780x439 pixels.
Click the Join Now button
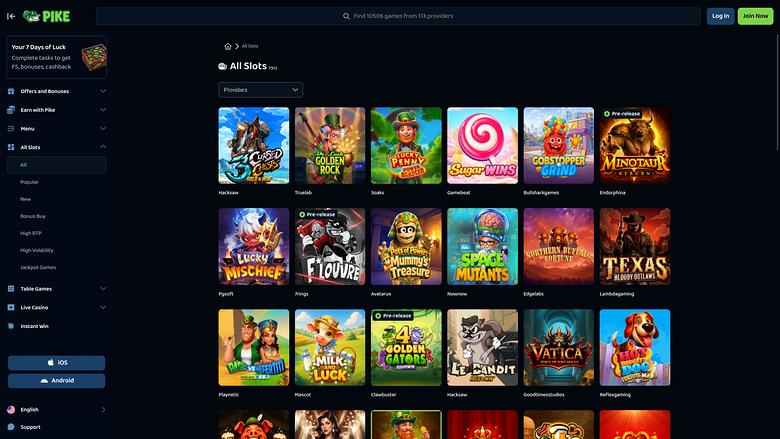point(755,16)
